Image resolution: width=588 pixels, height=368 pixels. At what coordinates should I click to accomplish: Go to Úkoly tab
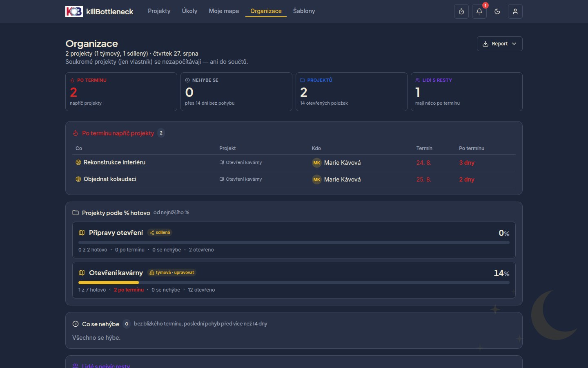[189, 11]
